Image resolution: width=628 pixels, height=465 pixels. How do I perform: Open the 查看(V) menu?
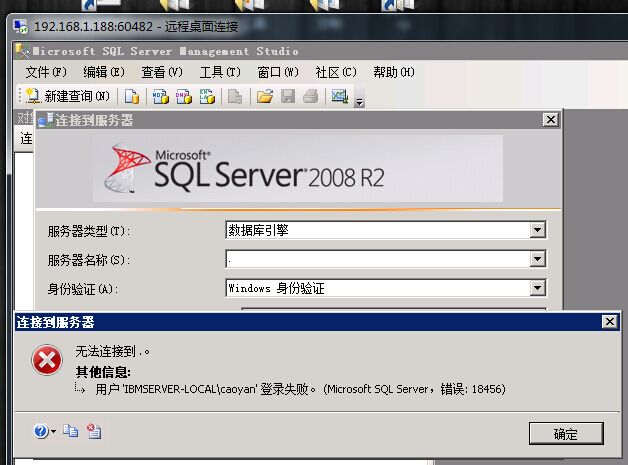[162, 72]
